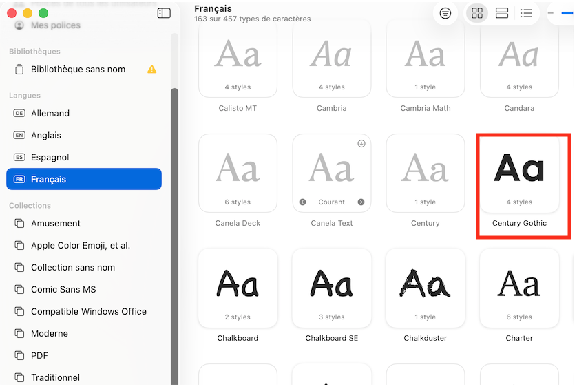Switch to samples view
Screen dimensions: 588x391
(x=502, y=14)
